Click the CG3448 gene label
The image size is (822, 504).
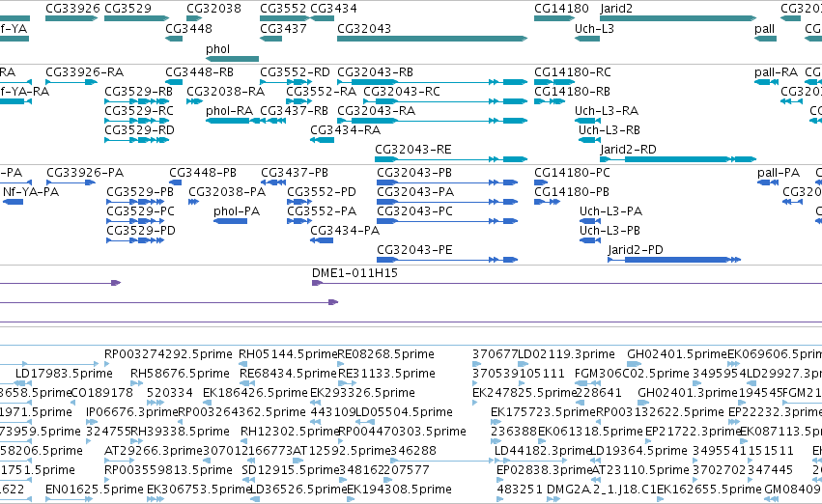coord(188,29)
